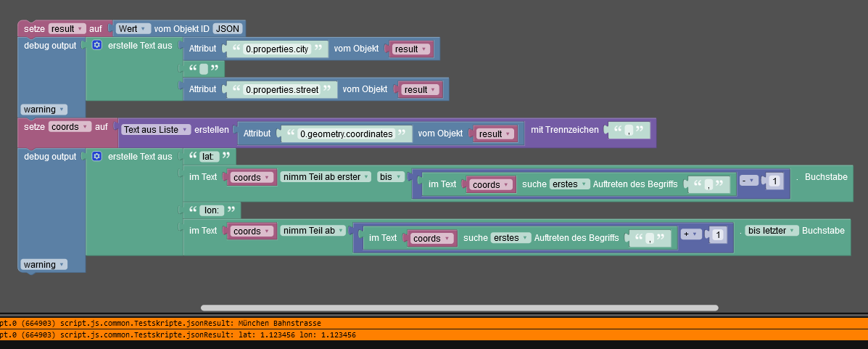Viewport: 868px width, 349px height.
Task: Open gear settings on first text block
Action: pyautogui.click(x=97, y=46)
